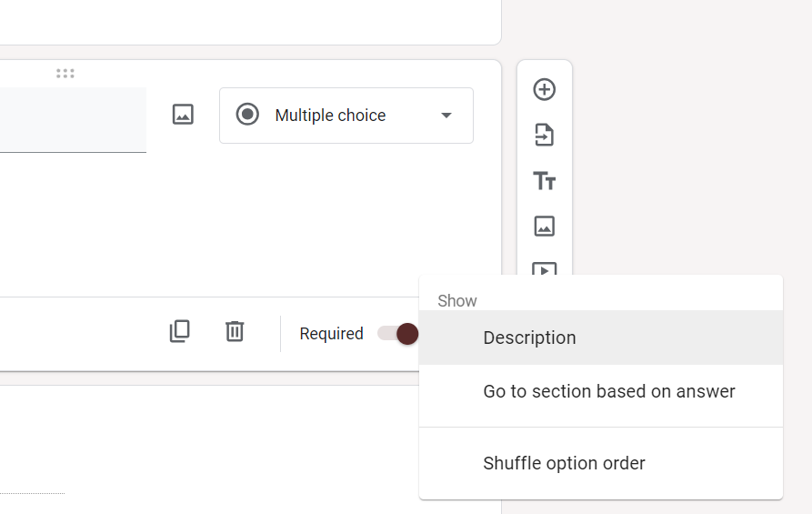
Task: Add a title and description section
Action: pyautogui.click(x=544, y=180)
